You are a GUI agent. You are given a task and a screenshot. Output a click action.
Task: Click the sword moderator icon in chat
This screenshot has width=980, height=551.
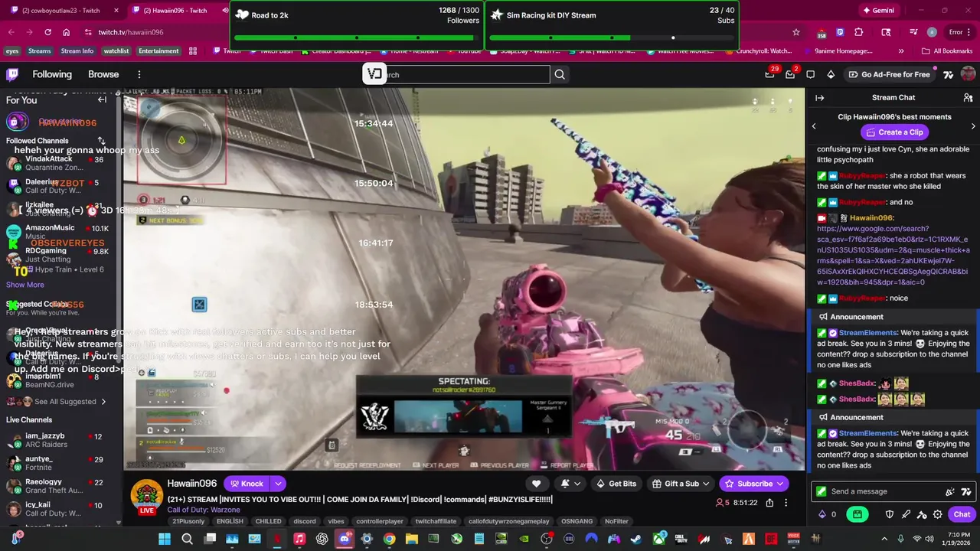point(906,514)
